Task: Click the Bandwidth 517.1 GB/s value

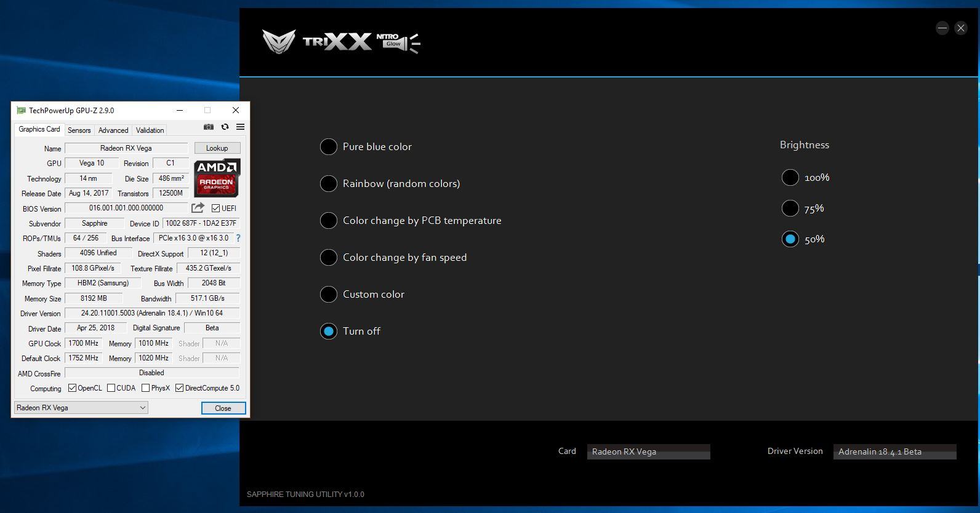Action: click(207, 298)
